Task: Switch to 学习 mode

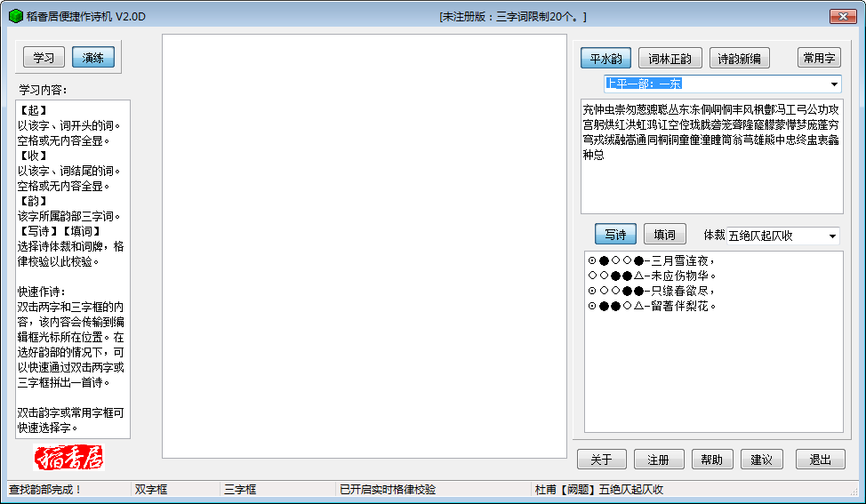Action: tap(44, 58)
